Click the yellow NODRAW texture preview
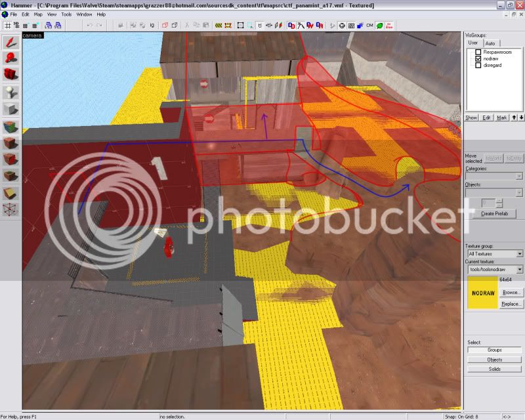This screenshot has height=420, width=525. tap(483, 293)
